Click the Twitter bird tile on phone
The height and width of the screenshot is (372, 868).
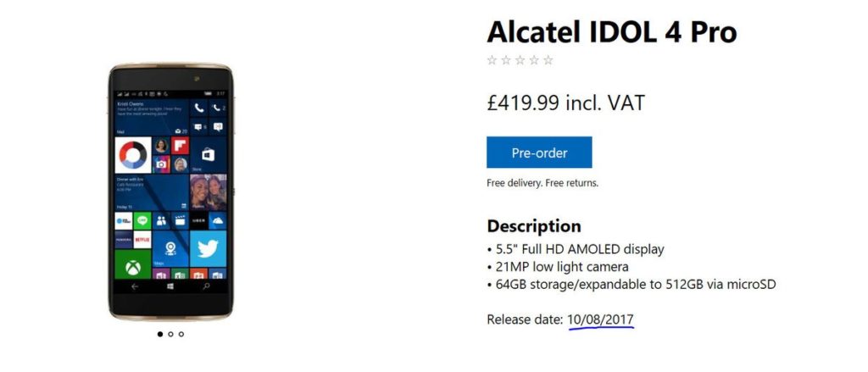click(209, 248)
